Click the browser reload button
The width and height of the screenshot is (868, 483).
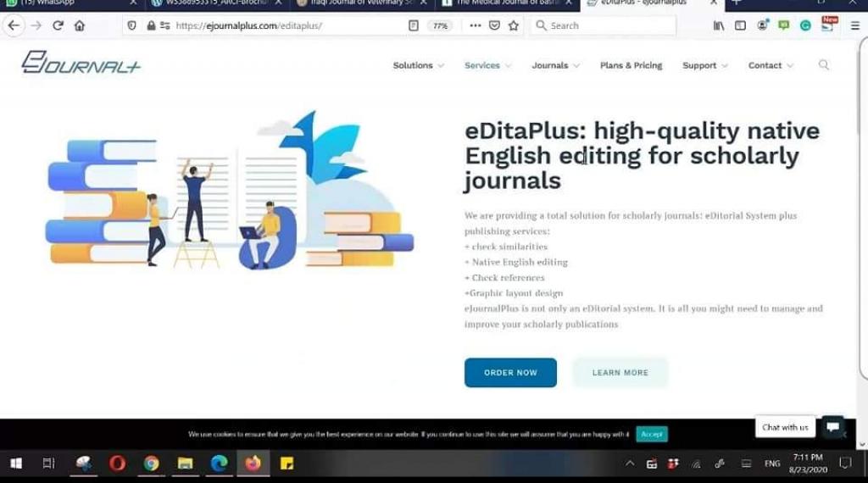click(58, 25)
